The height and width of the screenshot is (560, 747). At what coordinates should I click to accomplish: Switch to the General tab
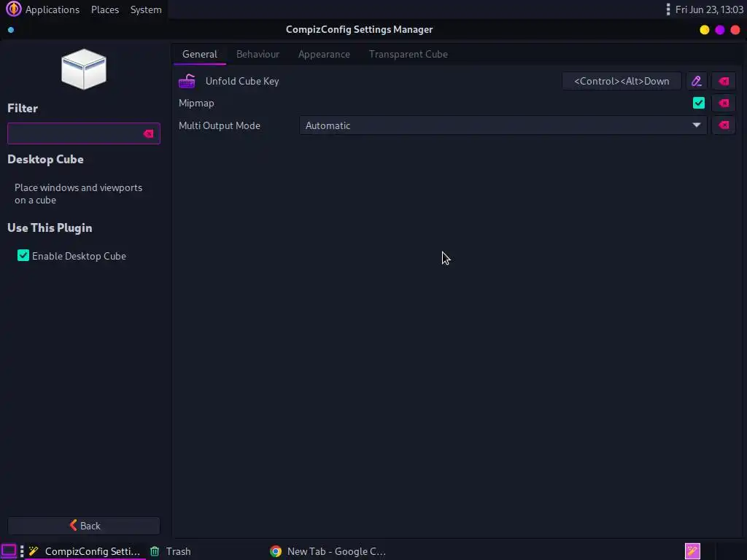[200, 54]
